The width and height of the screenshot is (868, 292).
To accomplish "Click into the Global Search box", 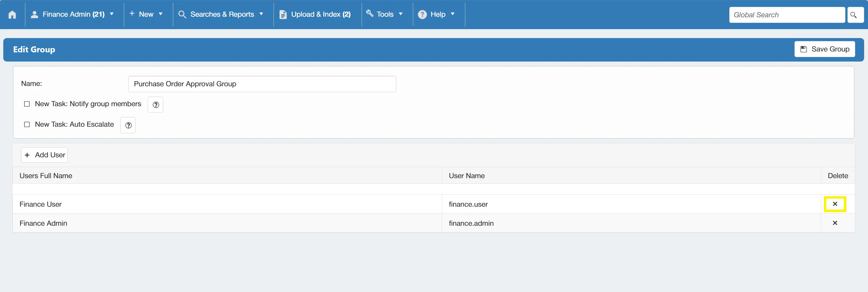I will click(x=786, y=15).
